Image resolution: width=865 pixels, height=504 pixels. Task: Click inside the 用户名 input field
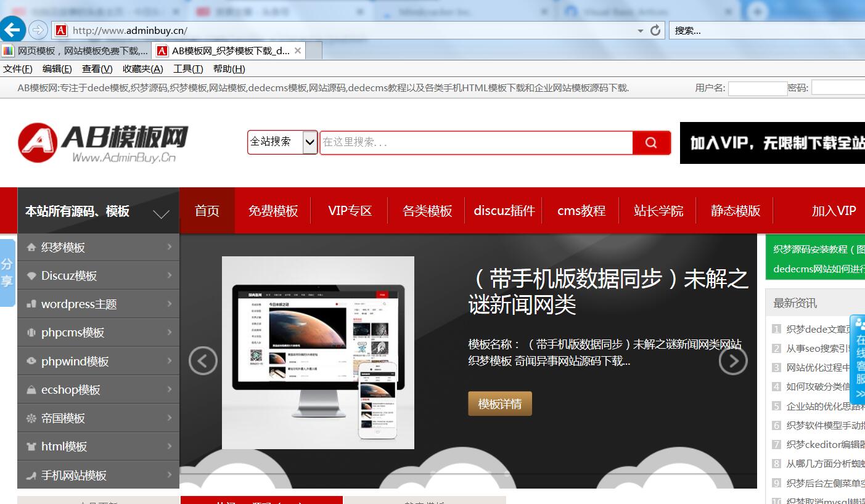[757, 88]
